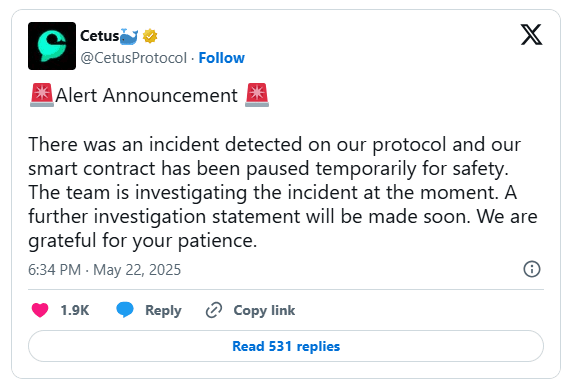Click the siren emoji after Alert Announcement

tap(257, 95)
